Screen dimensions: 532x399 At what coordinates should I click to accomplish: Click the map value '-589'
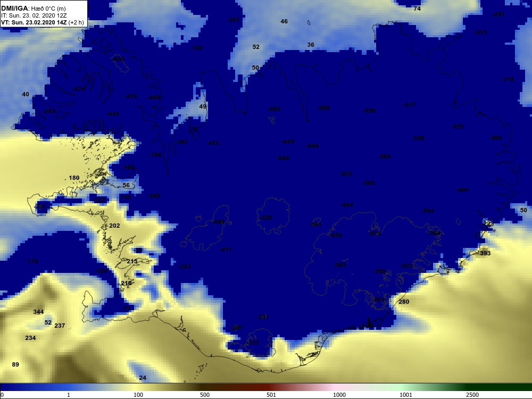[x=369, y=183]
